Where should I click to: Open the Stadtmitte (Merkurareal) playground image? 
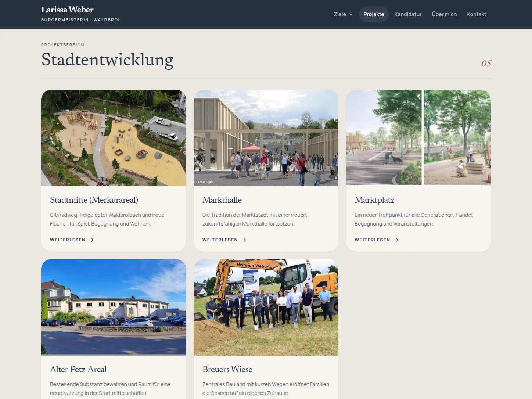tap(114, 138)
